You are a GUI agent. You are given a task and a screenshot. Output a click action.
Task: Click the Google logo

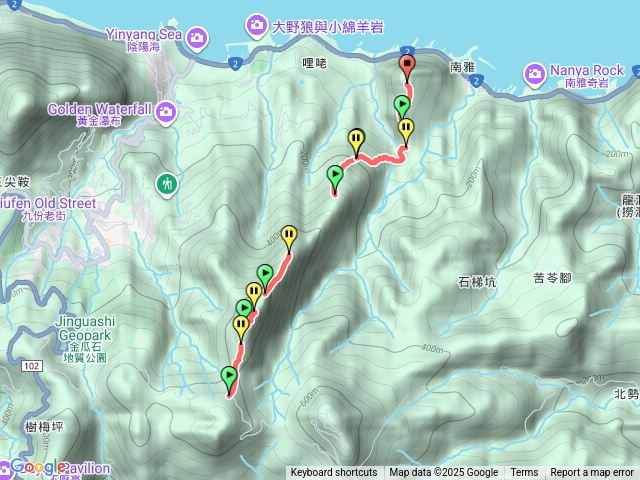38,466
